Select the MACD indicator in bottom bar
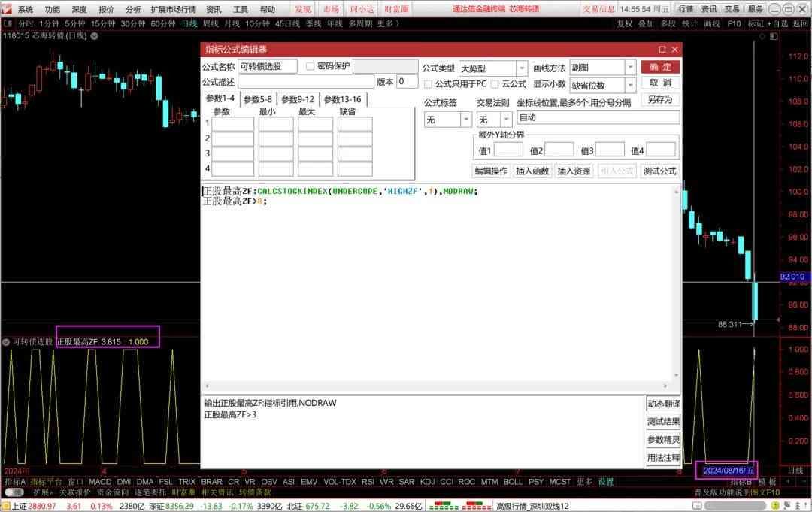 click(x=100, y=482)
